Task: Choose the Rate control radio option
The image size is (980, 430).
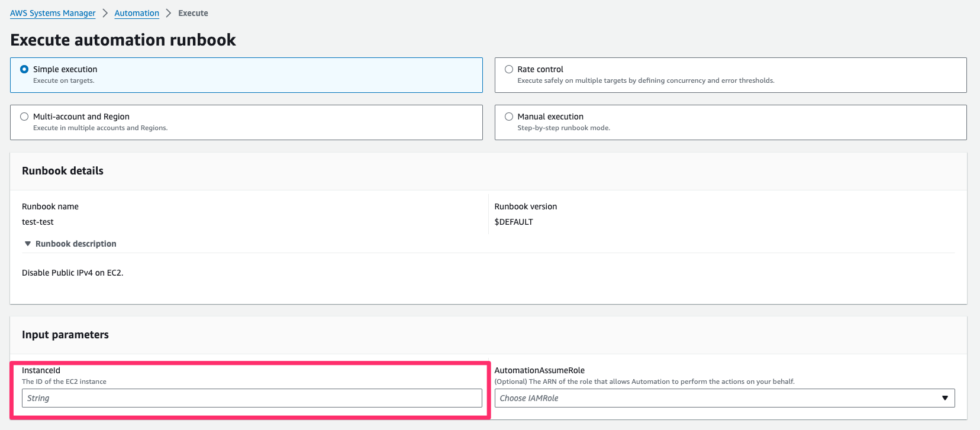Action: click(x=509, y=69)
